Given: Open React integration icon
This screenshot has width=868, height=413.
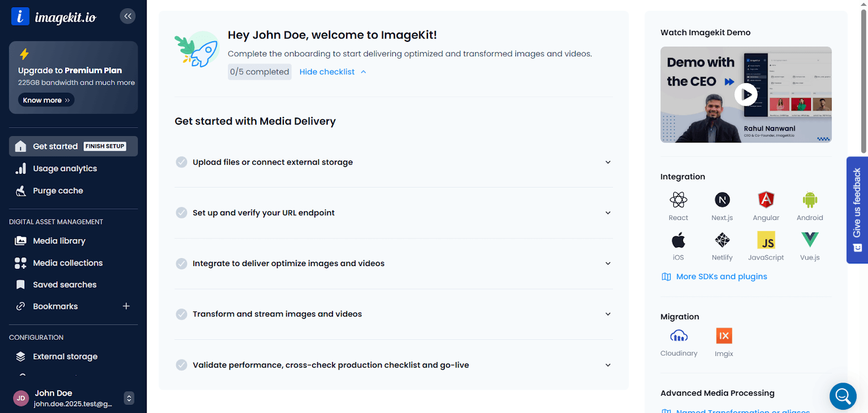Looking at the screenshot, I should click(678, 200).
